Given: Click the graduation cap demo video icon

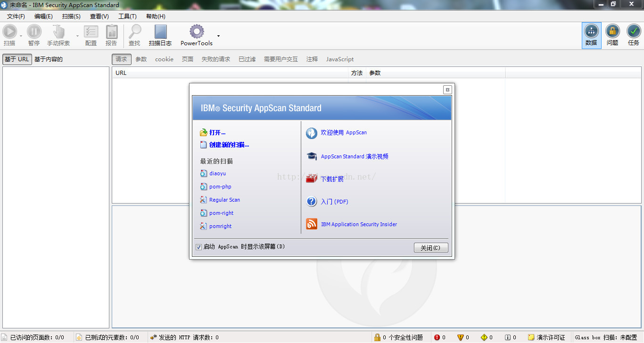Looking at the screenshot, I should point(312,156).
